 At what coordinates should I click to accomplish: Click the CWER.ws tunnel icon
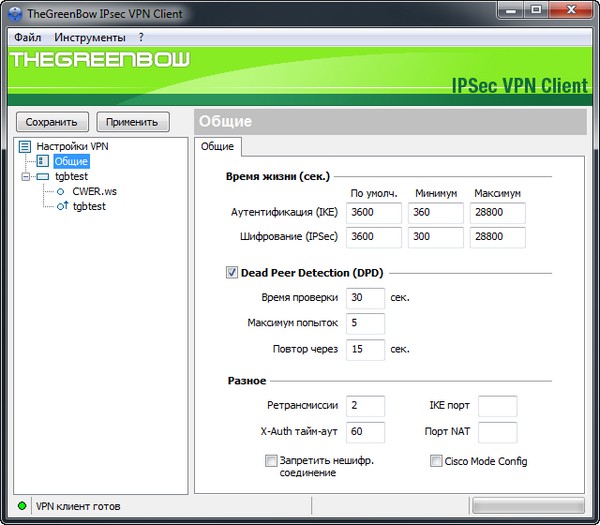pyautogui.click(x=60, y=191)
